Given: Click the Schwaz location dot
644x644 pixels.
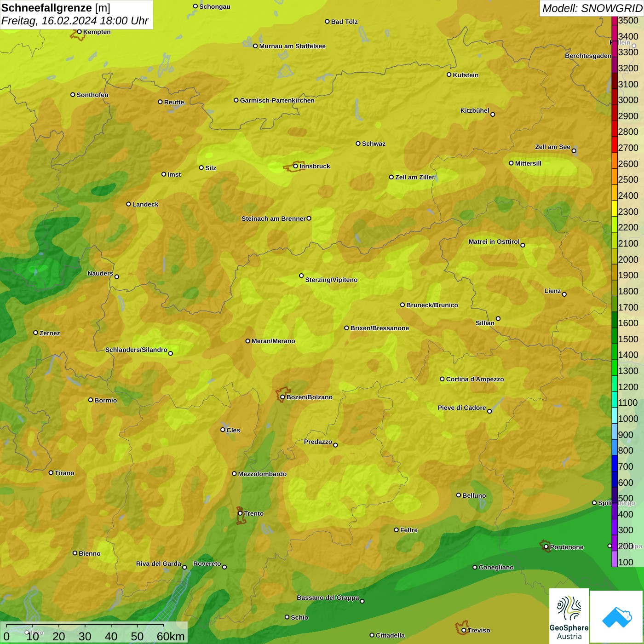Looking at the screenshot, I should 358,144.
